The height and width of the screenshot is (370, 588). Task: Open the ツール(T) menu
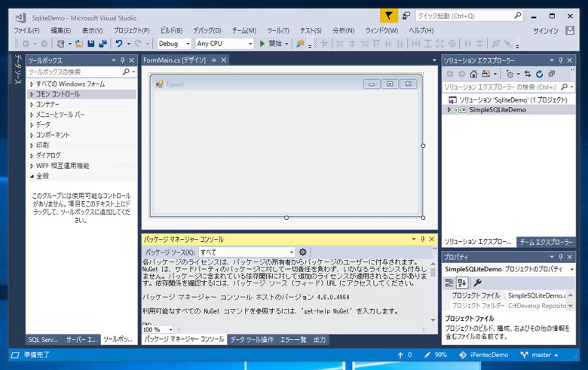click(x=278, y=31)
